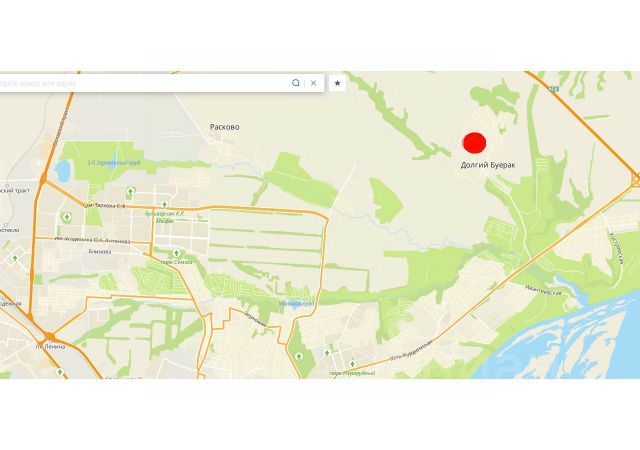Select tree icon above парк Кумысная label
The image size is (640, 450).
click(352, 363)
